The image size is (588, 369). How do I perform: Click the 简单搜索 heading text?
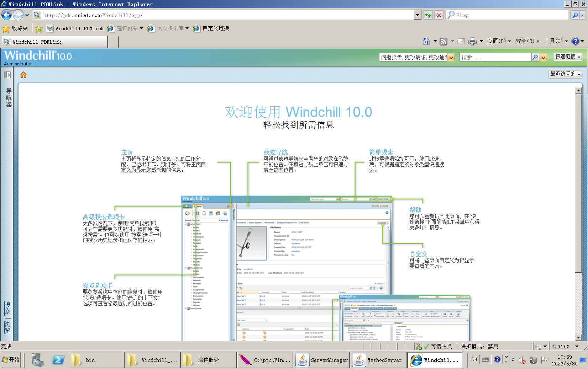pyautogui.click(x=381, y=152)
